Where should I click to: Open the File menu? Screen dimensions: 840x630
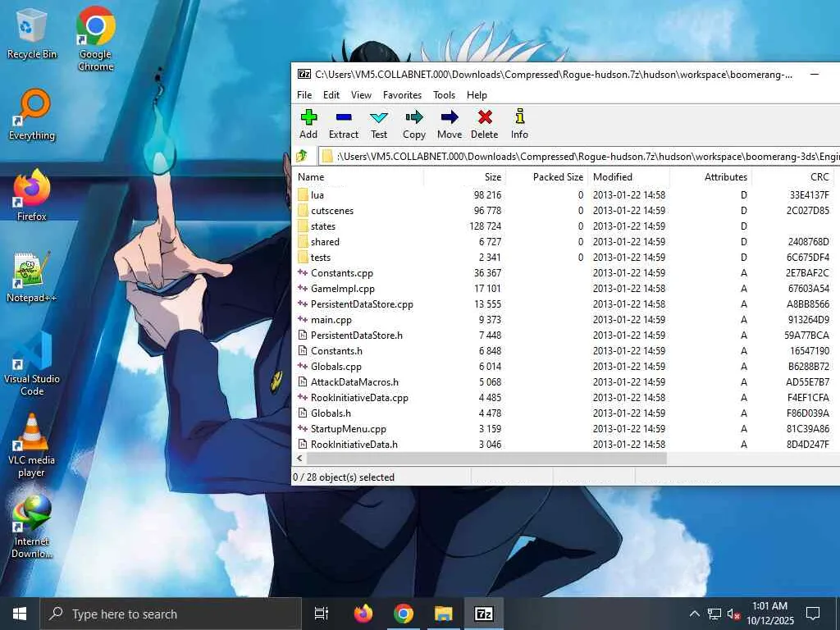coord(304,95)
